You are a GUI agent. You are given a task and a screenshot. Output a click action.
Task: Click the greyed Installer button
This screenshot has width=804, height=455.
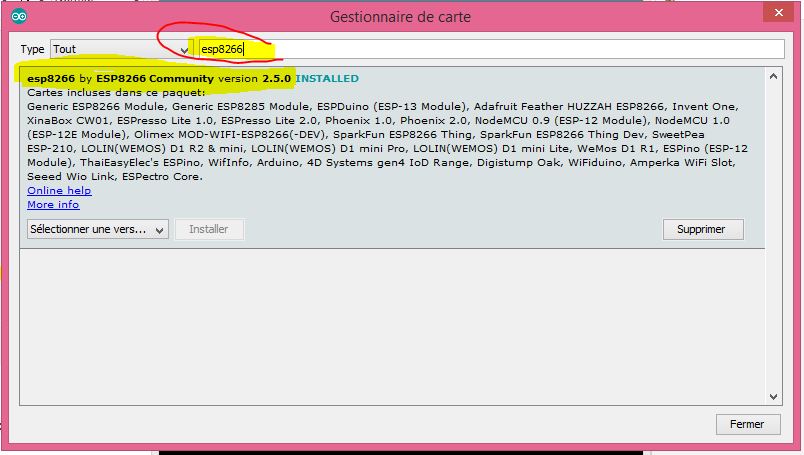[209, 229]
